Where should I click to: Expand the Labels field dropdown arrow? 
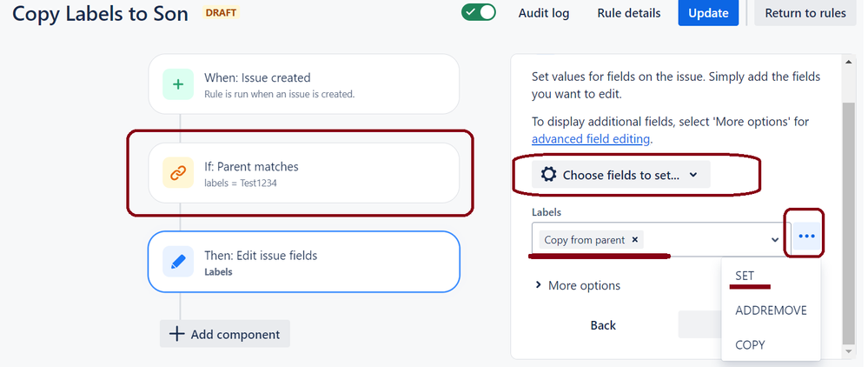[x=775, y=239]
